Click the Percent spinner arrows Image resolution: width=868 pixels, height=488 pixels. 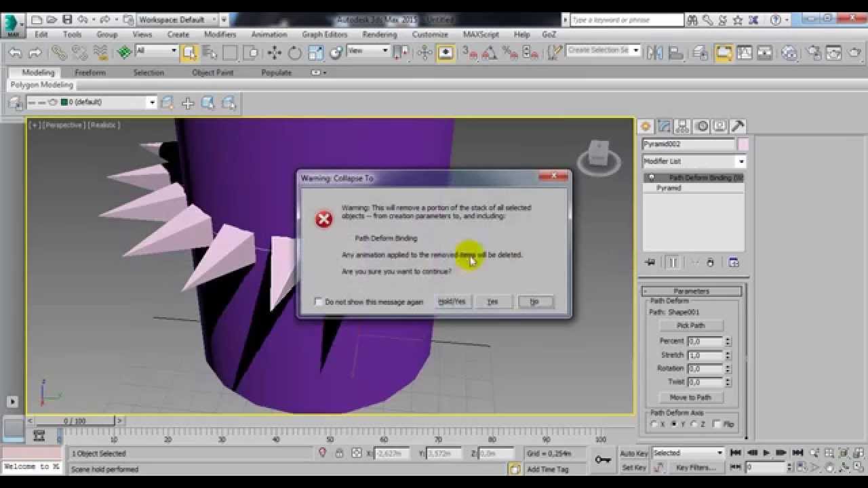pyautogui.click(x=728, y=342)
